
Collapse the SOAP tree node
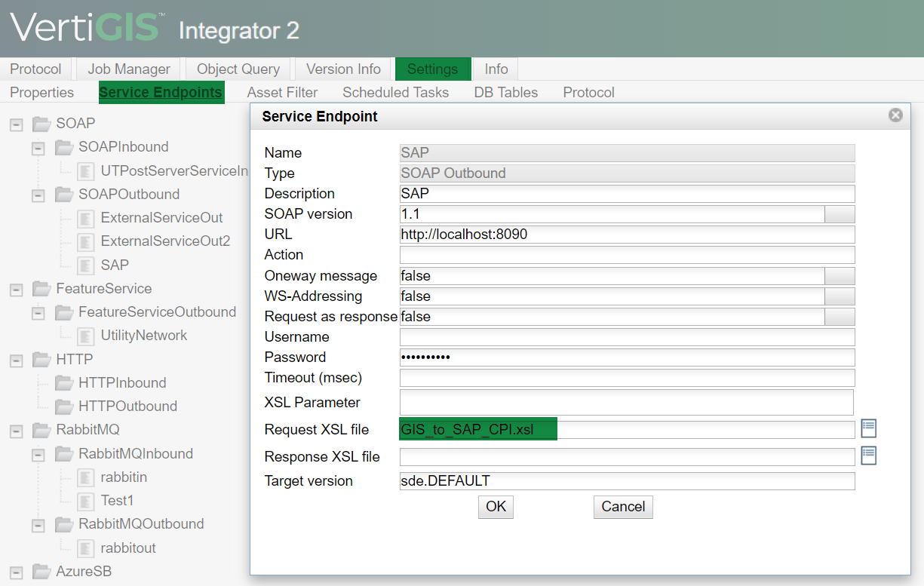[16, 124]
